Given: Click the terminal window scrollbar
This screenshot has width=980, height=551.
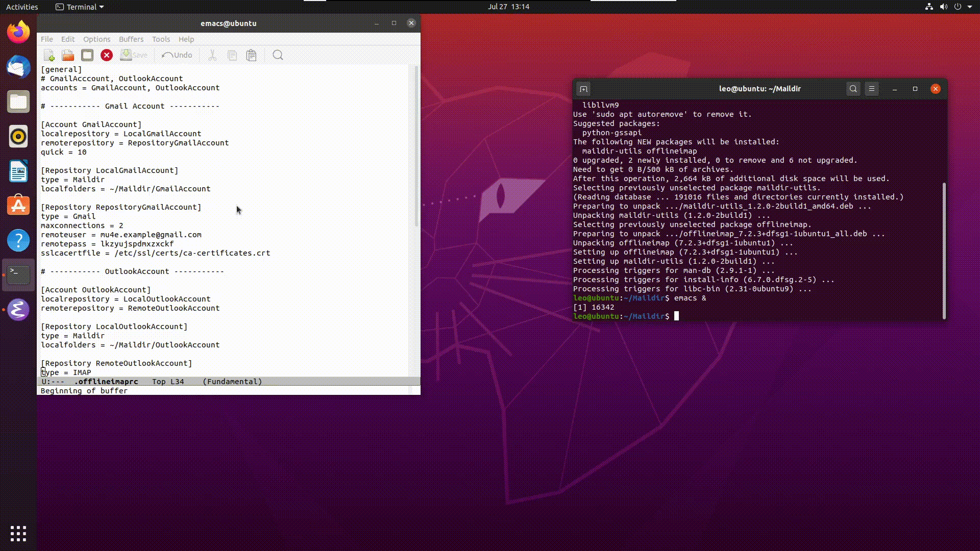Looking at the screenshot, I should (944, 251).
